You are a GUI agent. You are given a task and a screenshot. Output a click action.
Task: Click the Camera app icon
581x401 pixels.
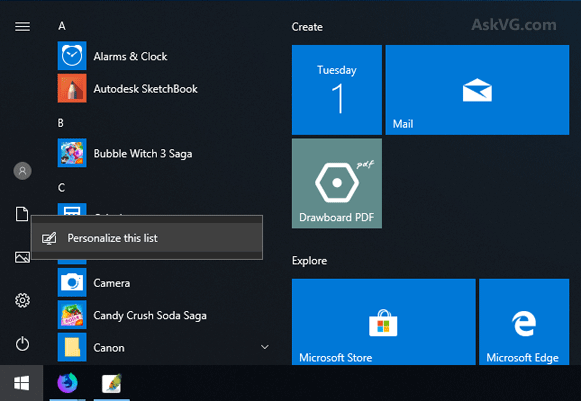coord(72,282)
